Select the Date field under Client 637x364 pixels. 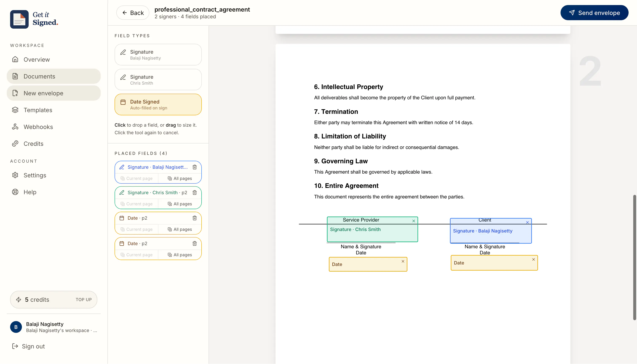point(494,263)
